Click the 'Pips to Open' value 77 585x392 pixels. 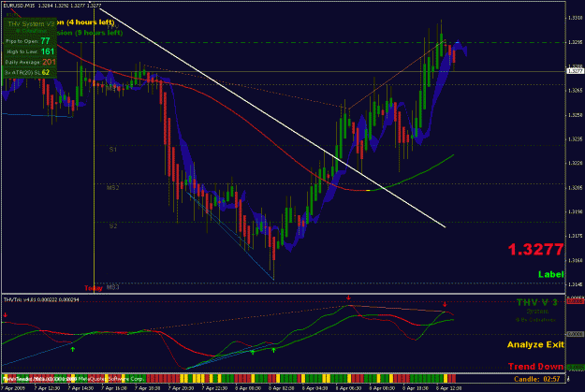[x=45, y=41]
